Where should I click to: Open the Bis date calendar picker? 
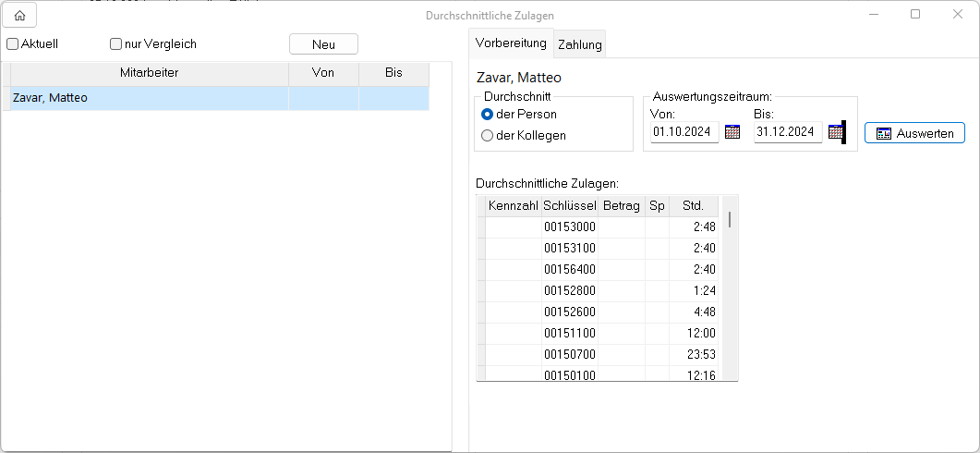pos(835,132)
